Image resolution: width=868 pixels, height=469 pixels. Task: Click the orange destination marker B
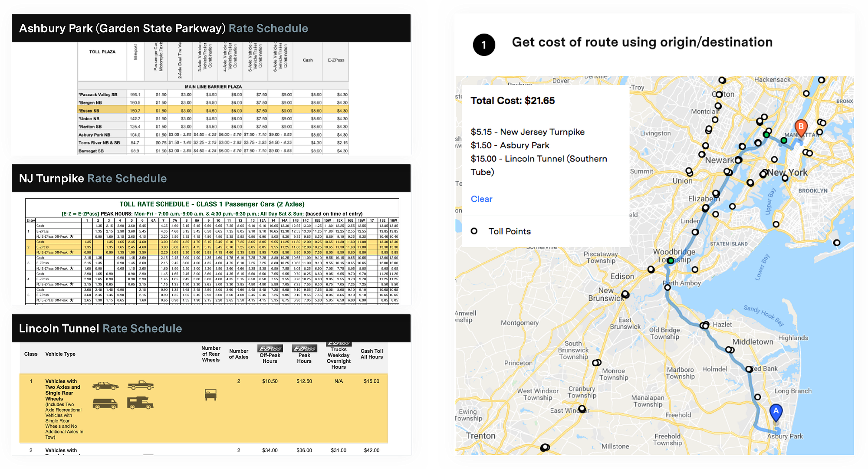click(x=801, y=127)
